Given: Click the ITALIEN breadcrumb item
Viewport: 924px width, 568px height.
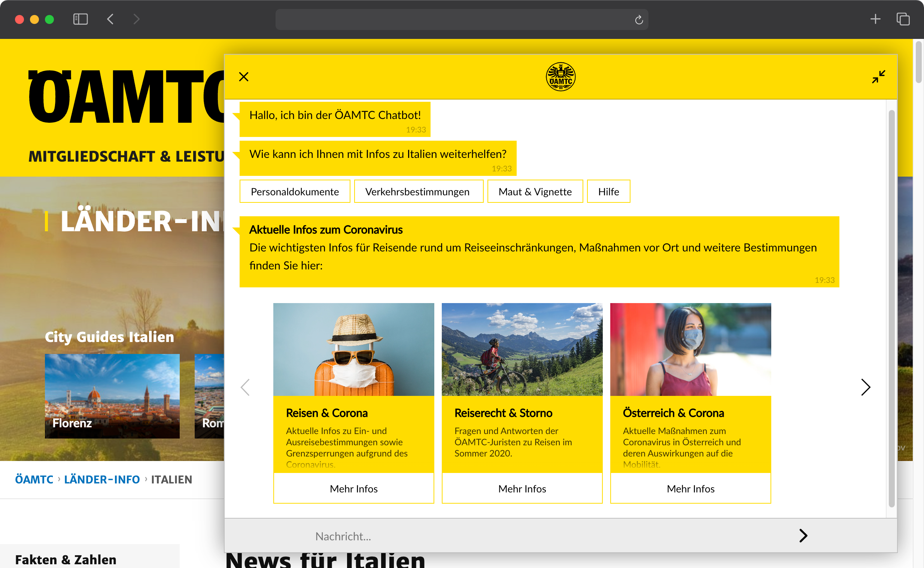Looking at the screenshot, I should click(x=171, y=479).
